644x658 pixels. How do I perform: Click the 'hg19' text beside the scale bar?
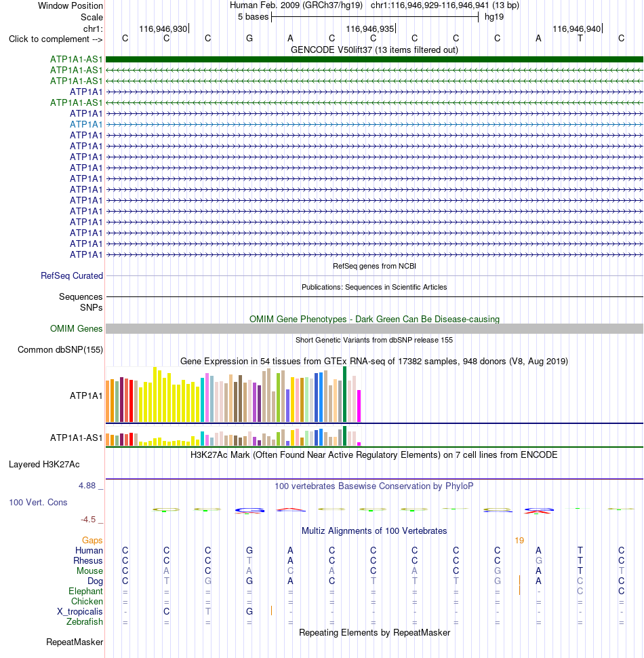[494, 17]
